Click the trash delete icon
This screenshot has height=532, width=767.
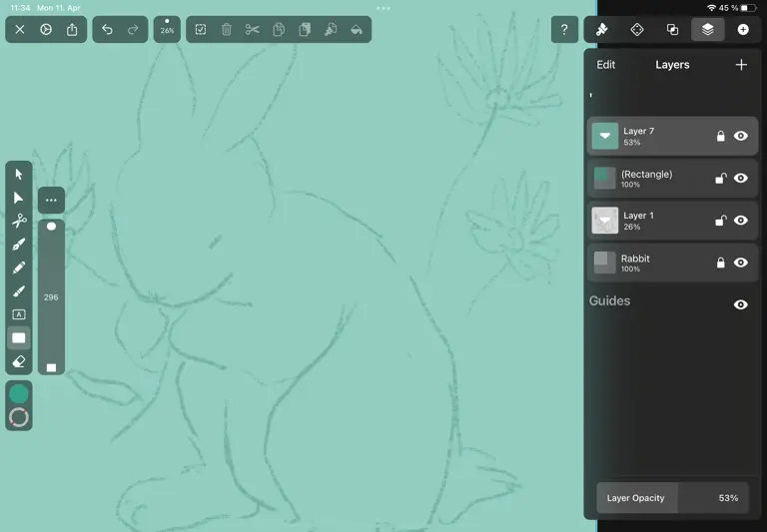227,30
